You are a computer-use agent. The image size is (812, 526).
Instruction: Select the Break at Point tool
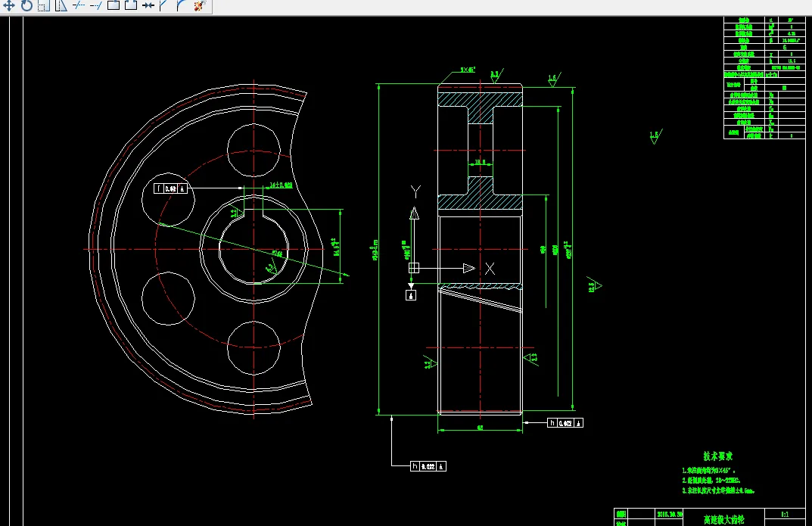pos(114,6)
